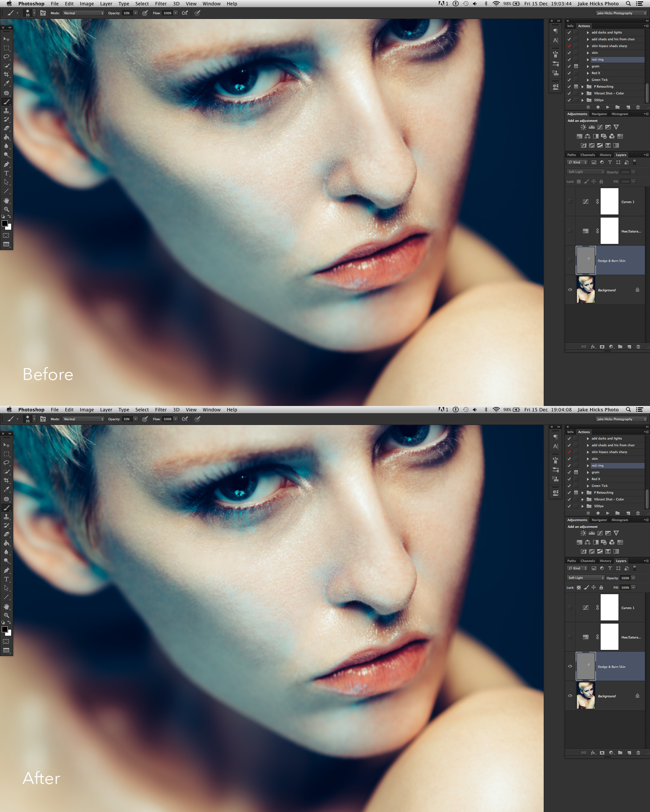Begin recording action in After screenshot Actions panel
This screenshot has height=812, width=650.
(x=598, y=513)
